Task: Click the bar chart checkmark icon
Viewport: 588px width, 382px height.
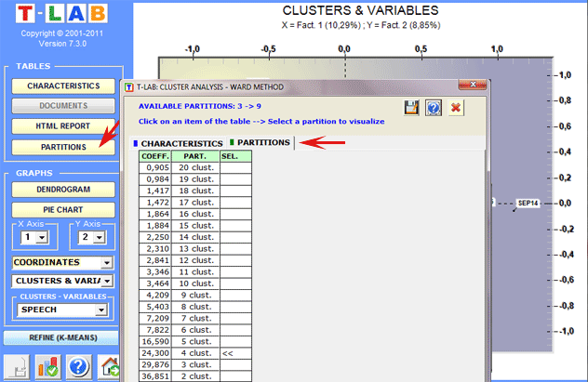Action: coord(48,366)
